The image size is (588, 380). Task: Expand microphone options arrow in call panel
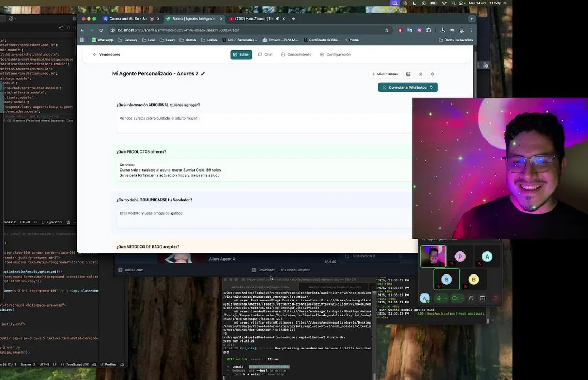pyautogui.click(x=446, y=298)
